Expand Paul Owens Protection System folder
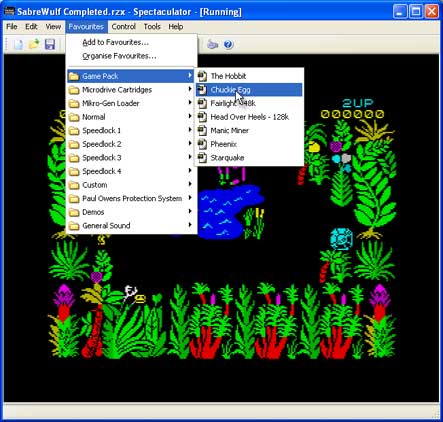 point(131,198)
